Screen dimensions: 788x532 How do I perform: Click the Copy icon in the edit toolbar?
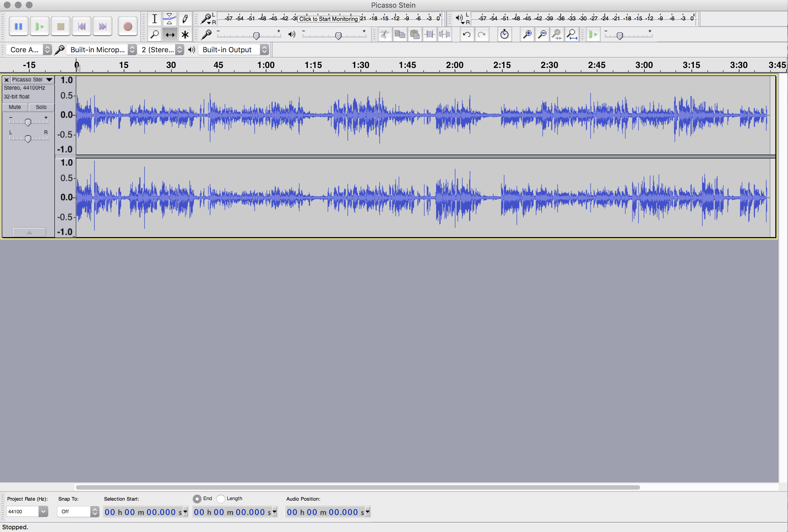(400, 34)
